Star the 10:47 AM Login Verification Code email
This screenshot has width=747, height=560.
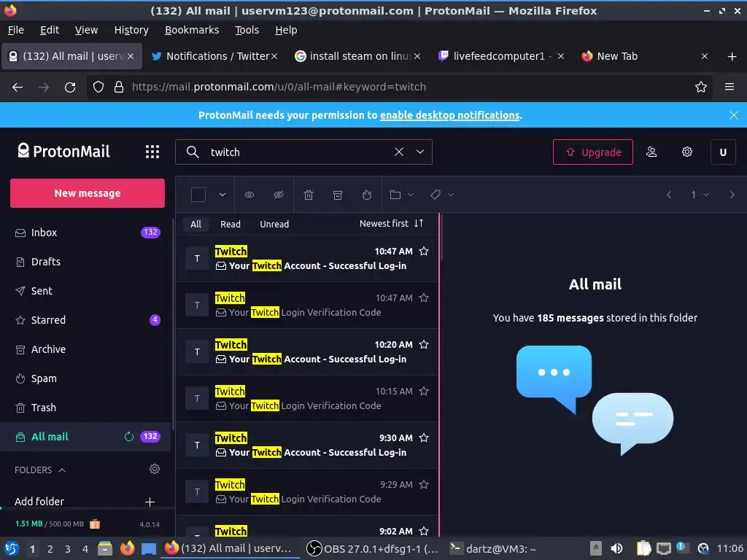click(x=424, y=298)
